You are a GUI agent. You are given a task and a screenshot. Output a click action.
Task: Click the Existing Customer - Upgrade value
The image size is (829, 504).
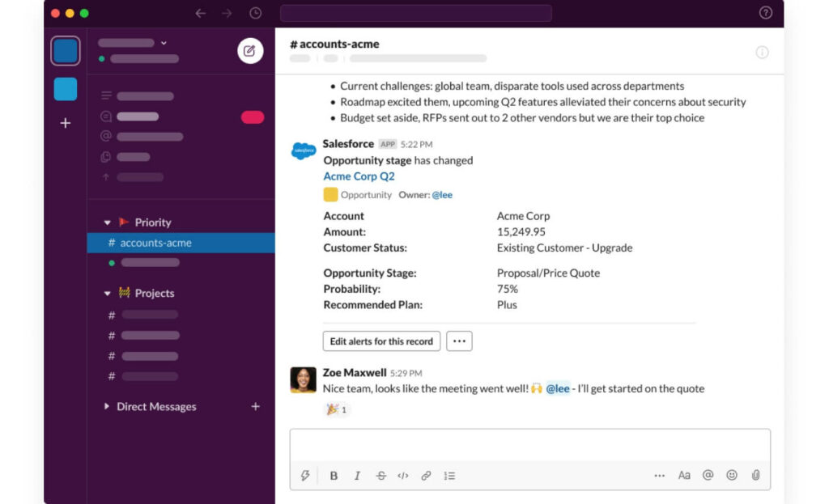(564, 248)
